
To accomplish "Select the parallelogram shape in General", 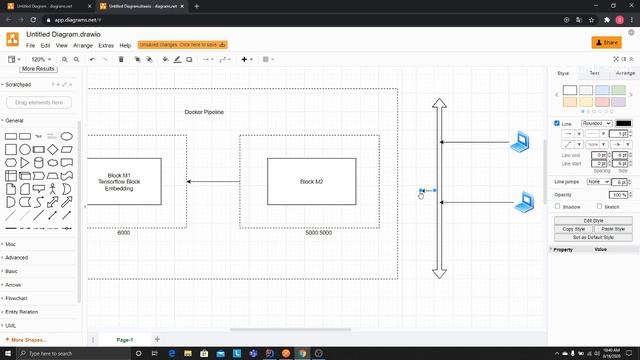I will 67,149.
